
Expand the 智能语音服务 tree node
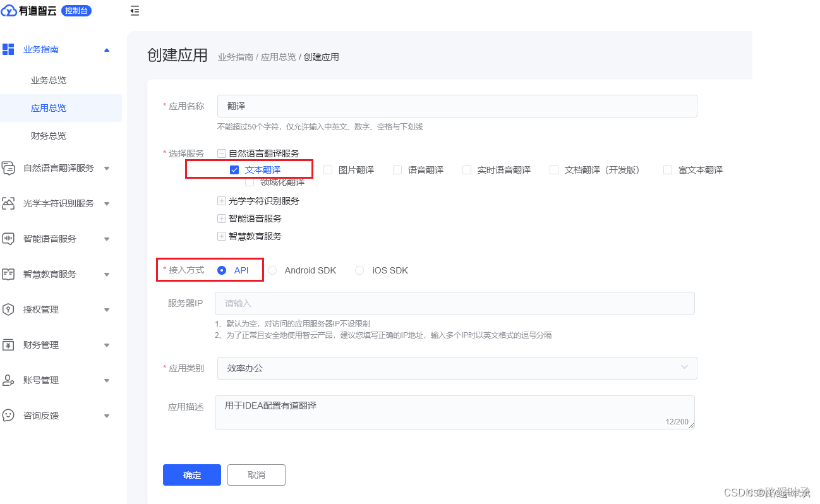click(x=222, y=219)
